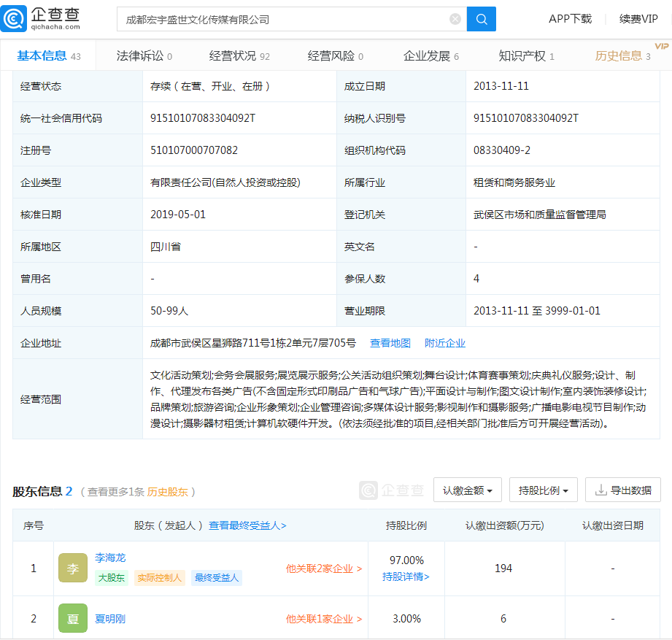The height and width of the screenshot is (640, 672).
Task: Open shareholder 夏明刚's profile link
Action: pos(110,619)
